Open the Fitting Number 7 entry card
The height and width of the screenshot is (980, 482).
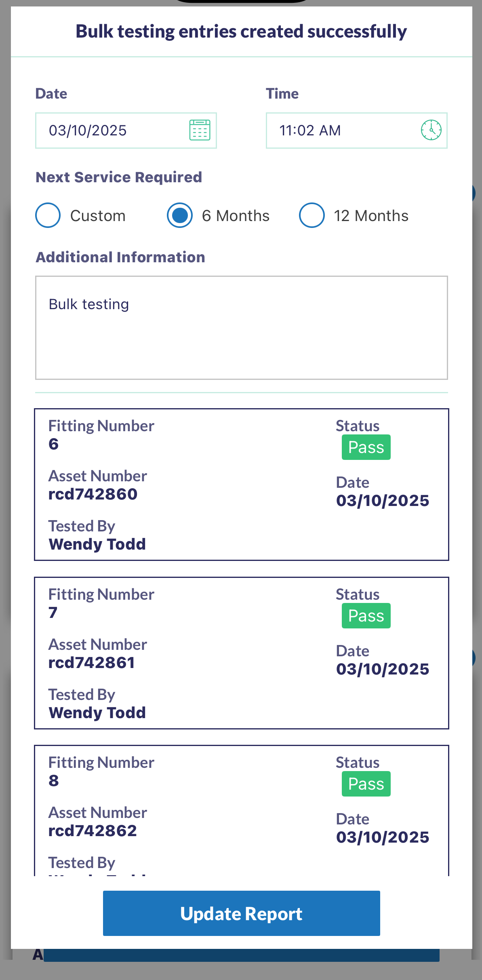click(241, 653)
